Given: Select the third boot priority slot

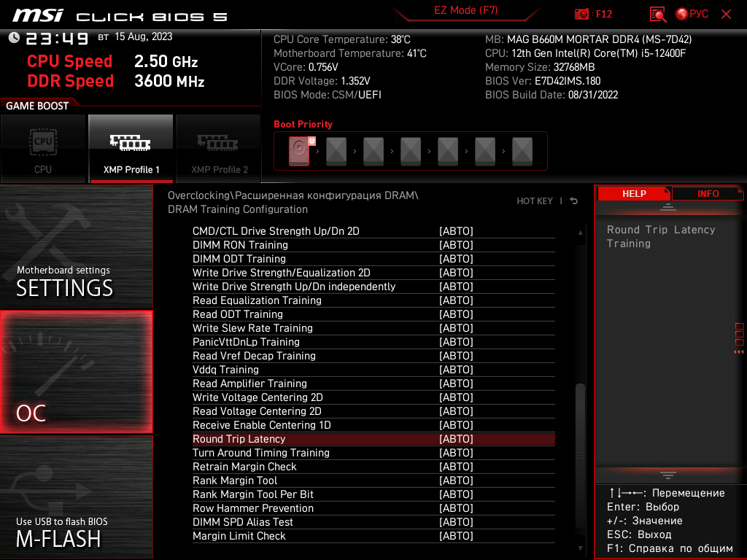Looking at the screenshot, I should click(x=373, y=151).
